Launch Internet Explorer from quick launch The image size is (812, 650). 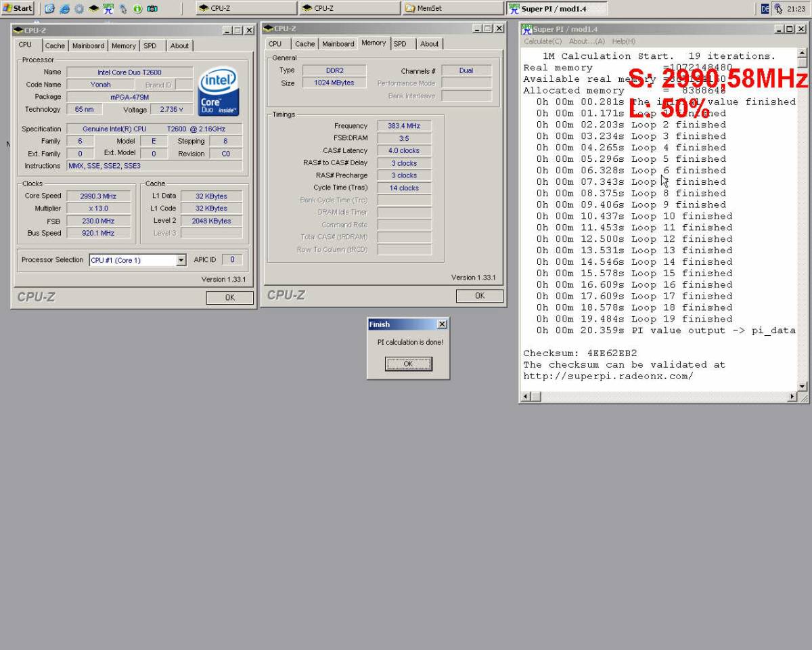pos(64,9)
